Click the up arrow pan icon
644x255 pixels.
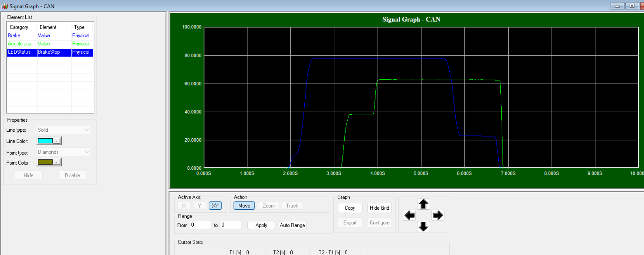point(423,204)
